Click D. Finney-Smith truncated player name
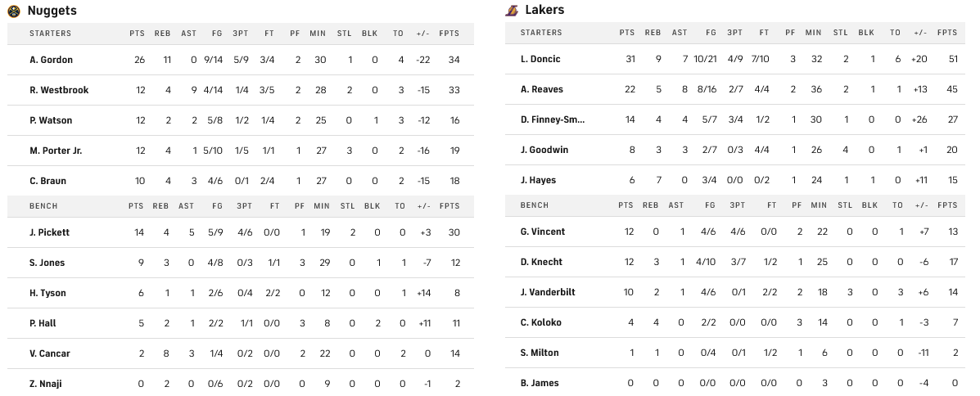The image size is (980, 396). 553,119
